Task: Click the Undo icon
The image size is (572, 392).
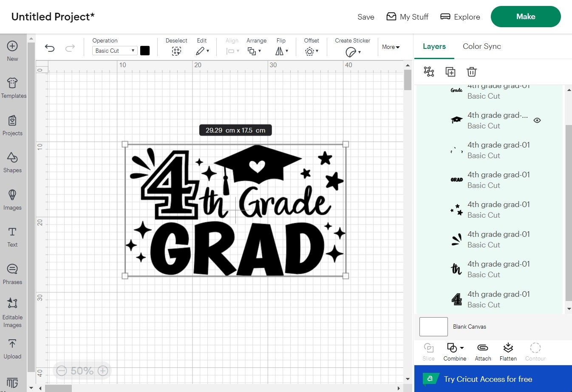Action: pos(50,48)
